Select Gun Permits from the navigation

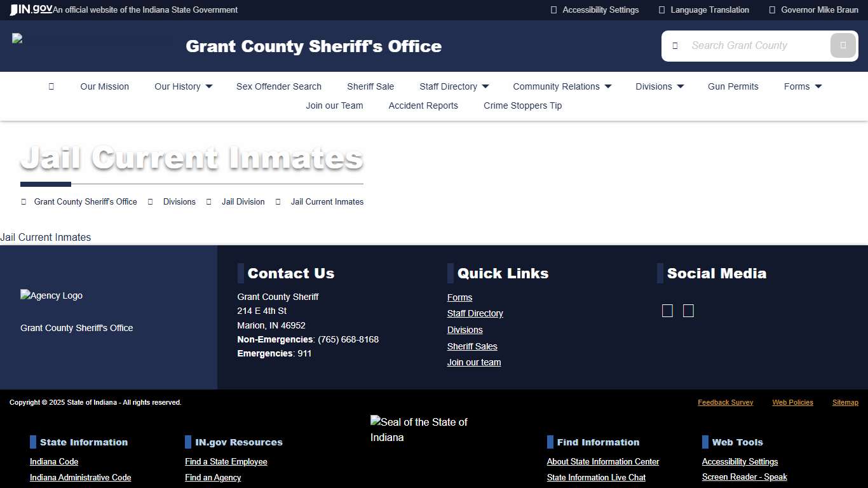point(733,86)
